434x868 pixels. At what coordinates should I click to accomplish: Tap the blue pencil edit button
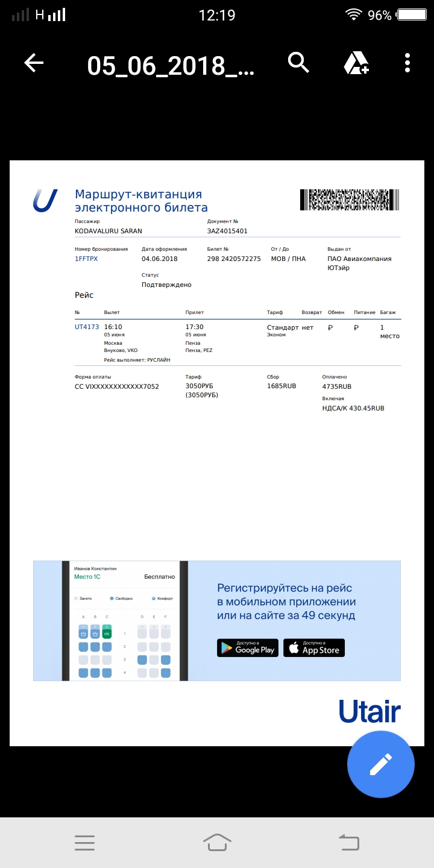pyautogui.click(x=381, y=764)
